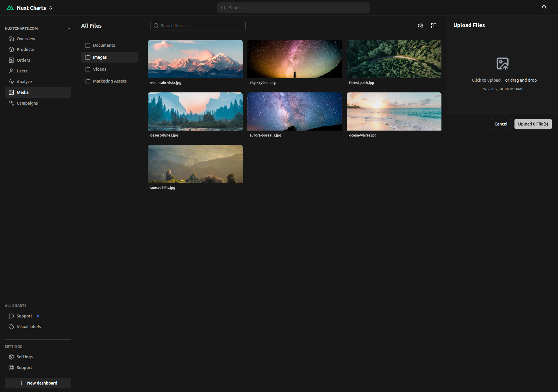Select the Marketing Assets folder
This screenshot has height=392, width=558.
tap(109, 81)
